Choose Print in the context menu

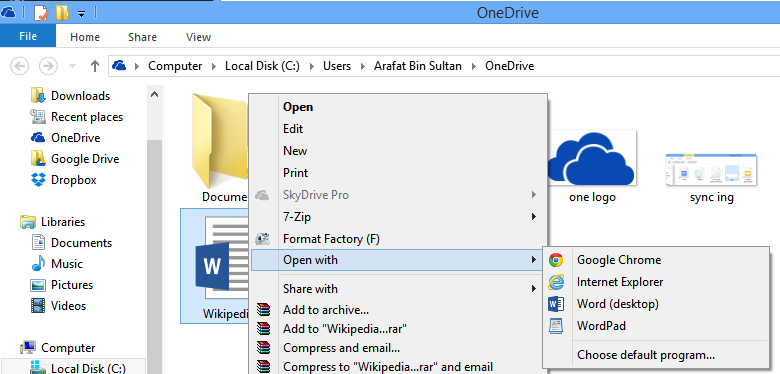click(x=398, y=173)
